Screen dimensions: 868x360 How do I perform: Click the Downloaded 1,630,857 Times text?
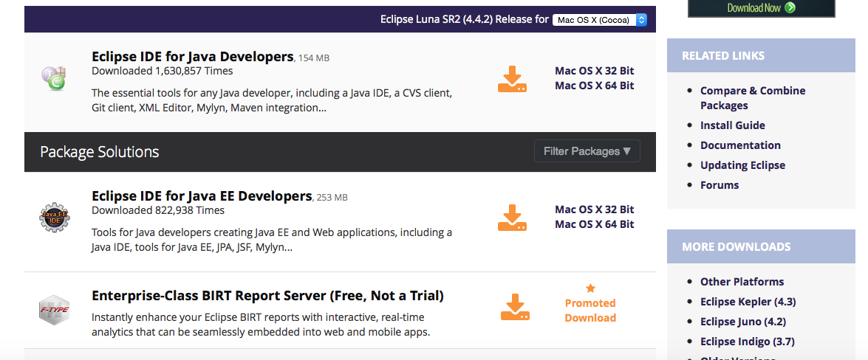163,71
